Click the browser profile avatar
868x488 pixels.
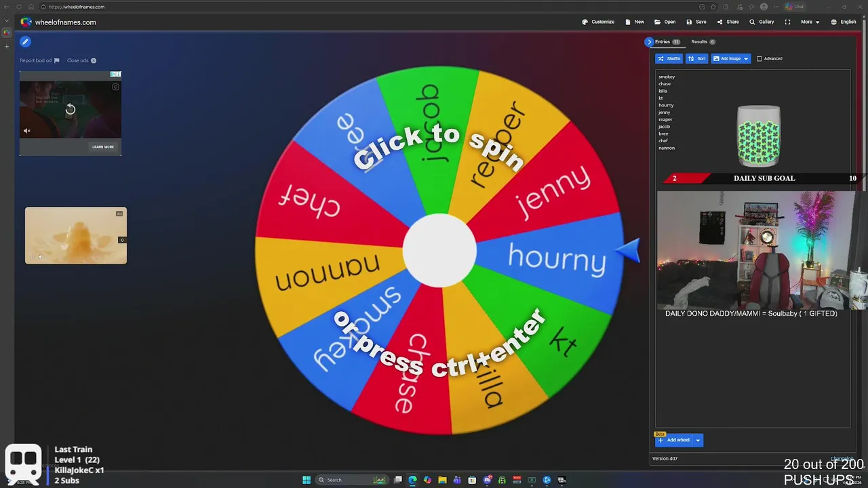(x=764, y=7)
